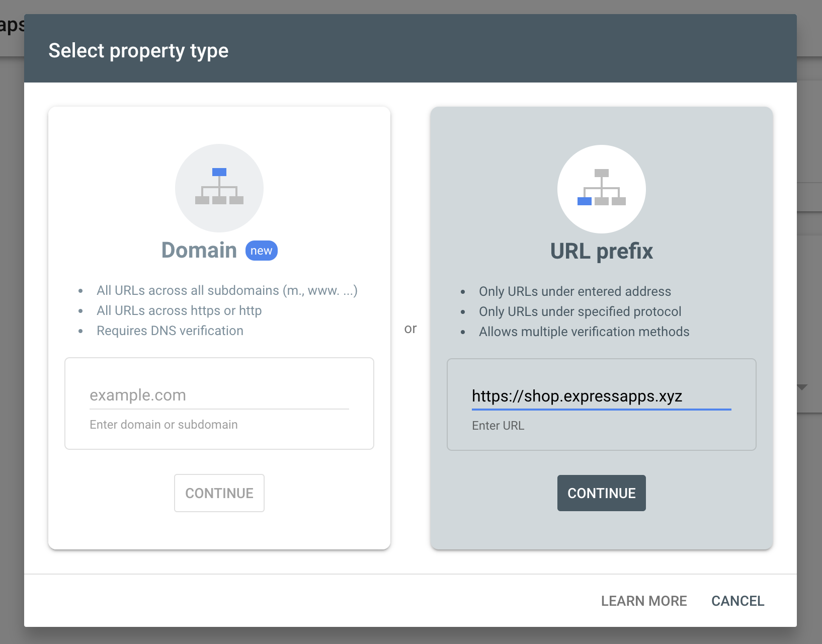Click the circular icon inside the Domain card
The image size is (822, 644).
218,188
